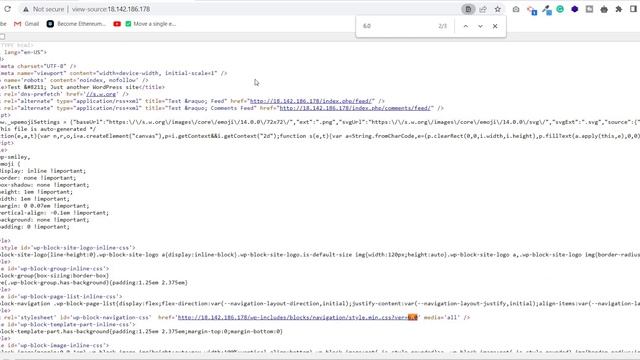Click the meta charset="UTF-8" line
640x360 pixels.
(38, 66)
